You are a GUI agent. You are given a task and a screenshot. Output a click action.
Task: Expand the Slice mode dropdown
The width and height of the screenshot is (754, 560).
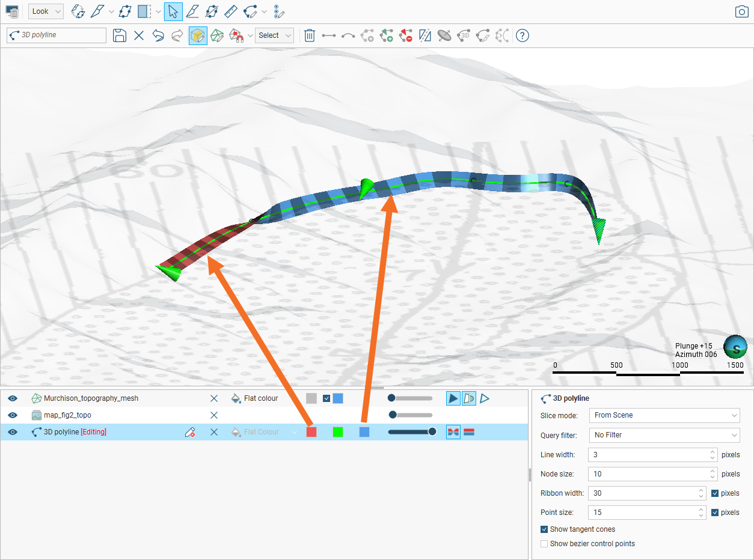click(663, 415)
